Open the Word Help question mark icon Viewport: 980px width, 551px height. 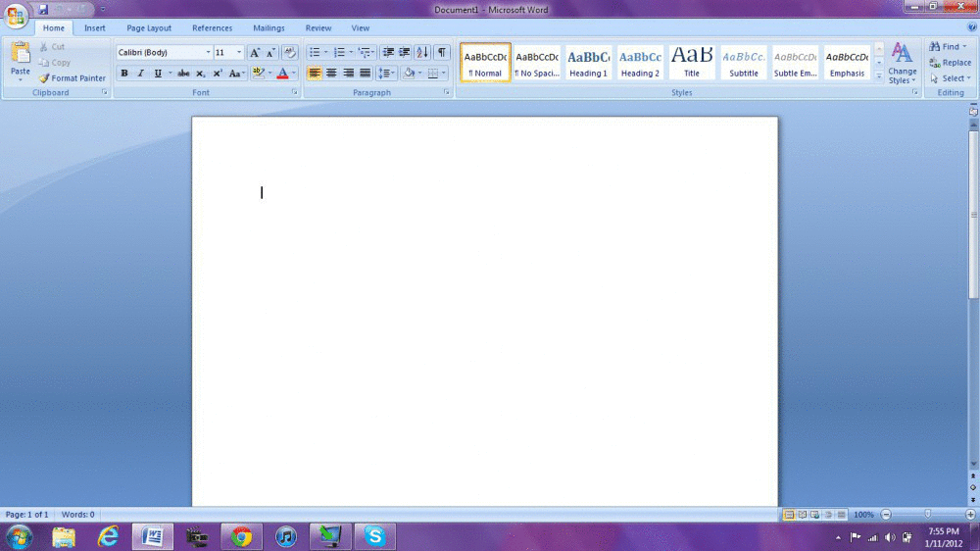pyautogui.click(x=971, y=28)
